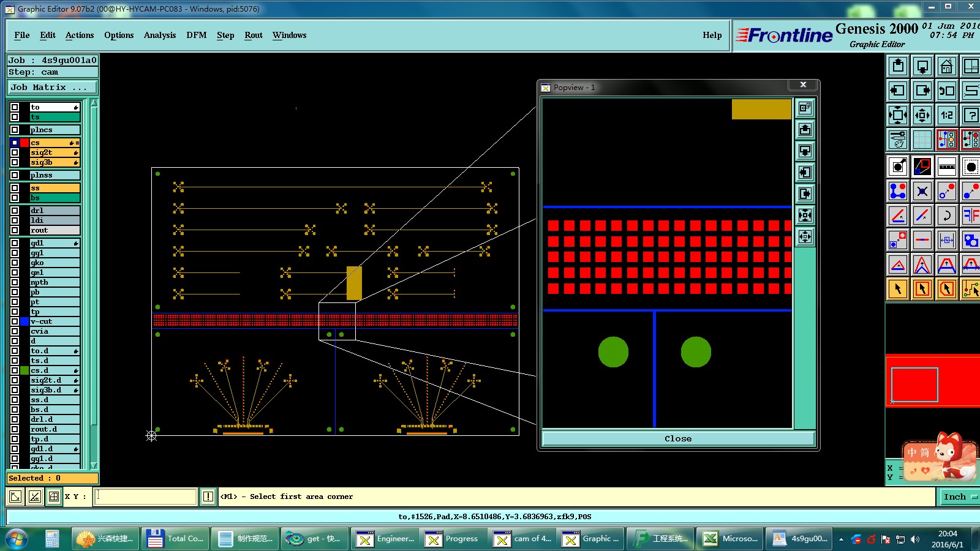Select the 'sig3b' layer name
The width and height of the screenshot is (980, 551).
[x=55, y=162]
